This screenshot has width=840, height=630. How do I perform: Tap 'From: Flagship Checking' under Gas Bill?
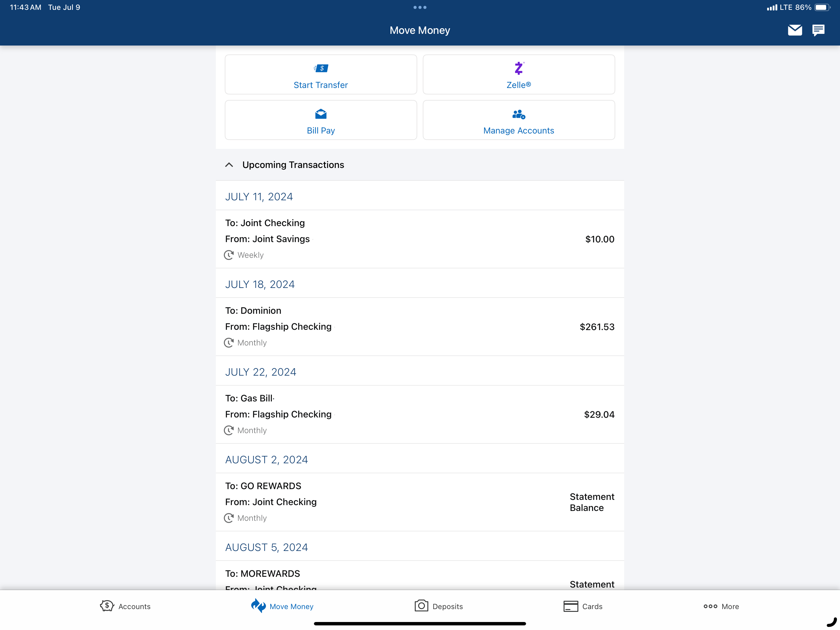tap(278, 415)
